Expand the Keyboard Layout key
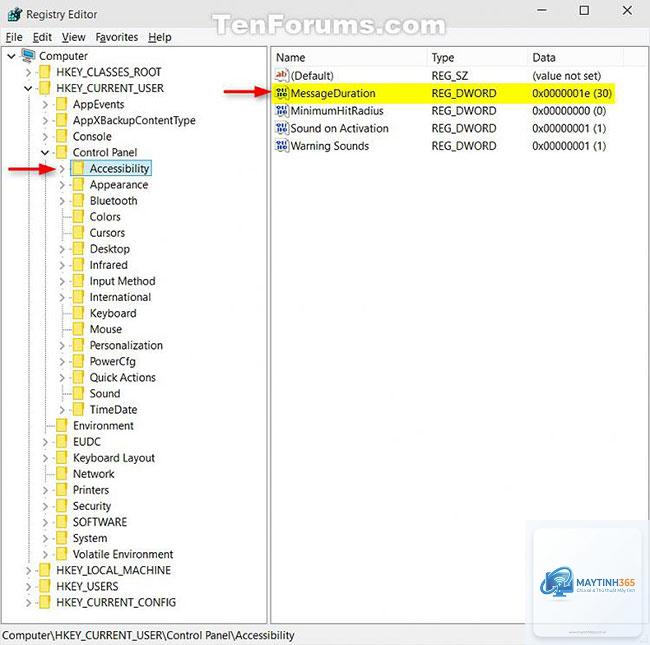Screen dimensions: 650x645 45,458
